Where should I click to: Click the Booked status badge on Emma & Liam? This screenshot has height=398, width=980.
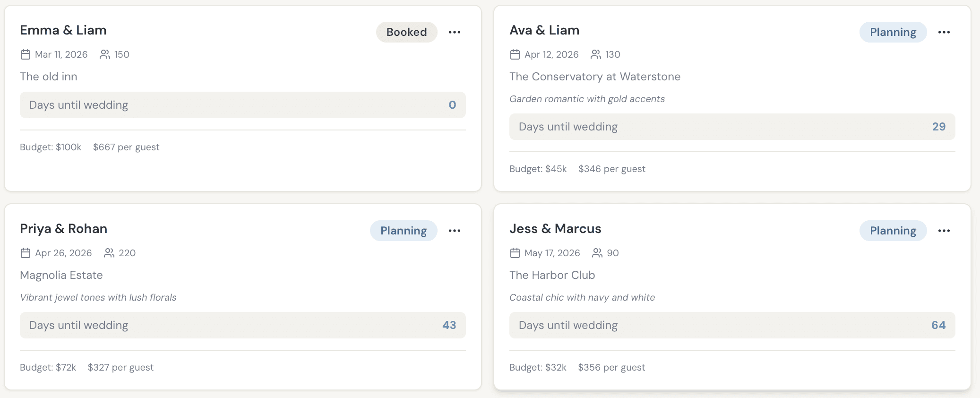coord(406,32)
